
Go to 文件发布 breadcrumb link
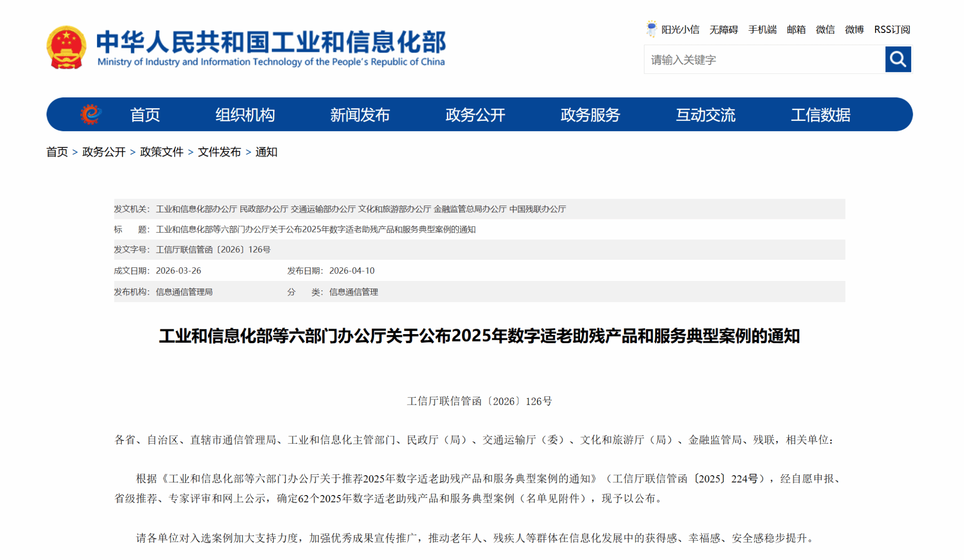pos(219,152)
